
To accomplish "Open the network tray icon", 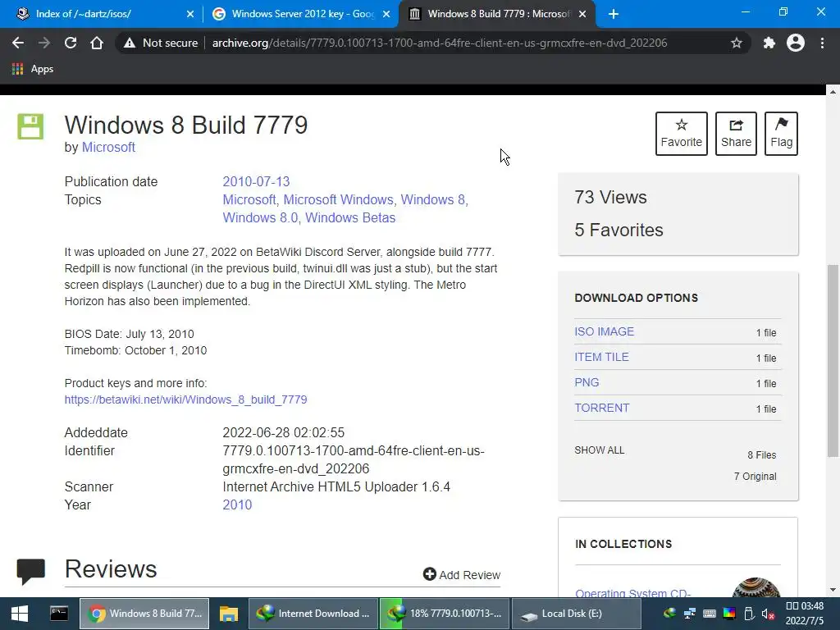I will point(689,614).
